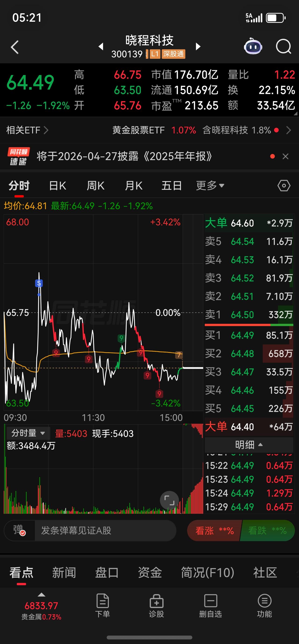Tap the current price 64.49 display
The width and height of the screenshot is (299, 644).
[30, 82]
